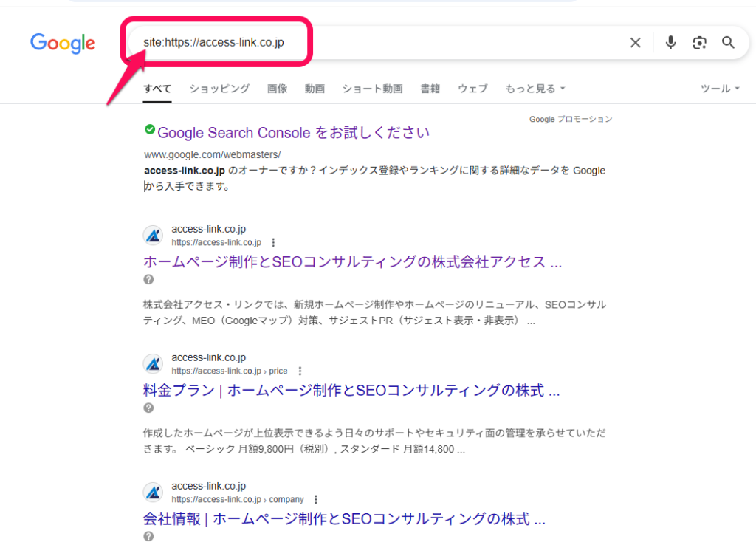Viewport: 756px width, 545px height.
Task: Open the ホームページ制作とSEOコンサルティング homepage result
Action: pyautogui.click(x=352, y=262)
